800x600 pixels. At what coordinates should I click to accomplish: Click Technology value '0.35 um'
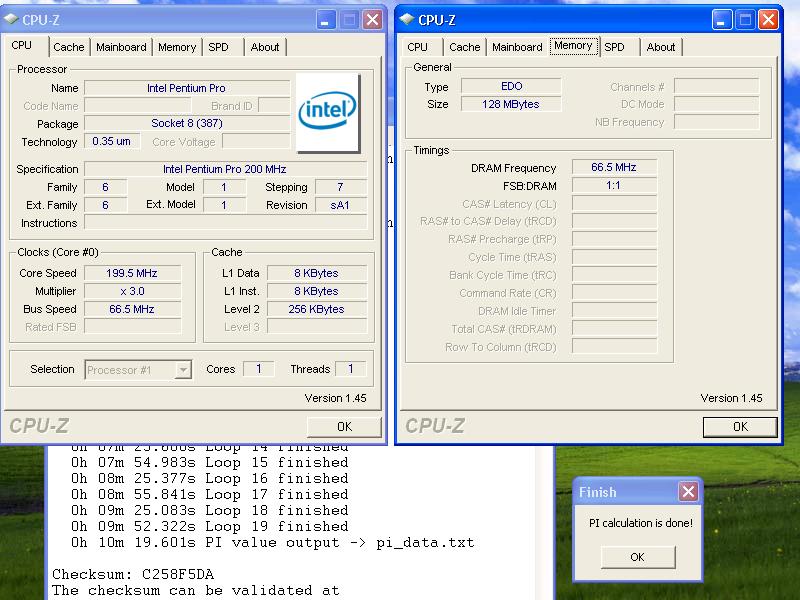[x=112, y=141]
